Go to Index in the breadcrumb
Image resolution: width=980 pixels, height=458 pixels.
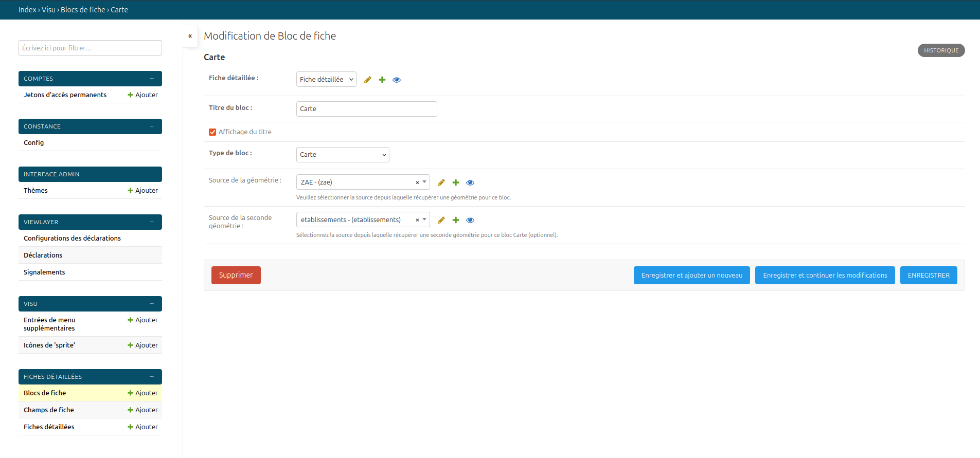tap(27, 10)
